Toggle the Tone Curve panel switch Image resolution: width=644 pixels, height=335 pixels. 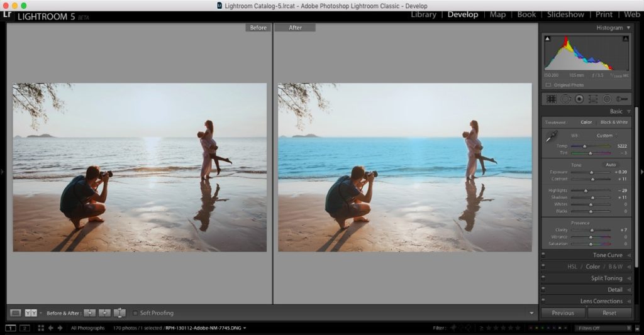(543, 255)
